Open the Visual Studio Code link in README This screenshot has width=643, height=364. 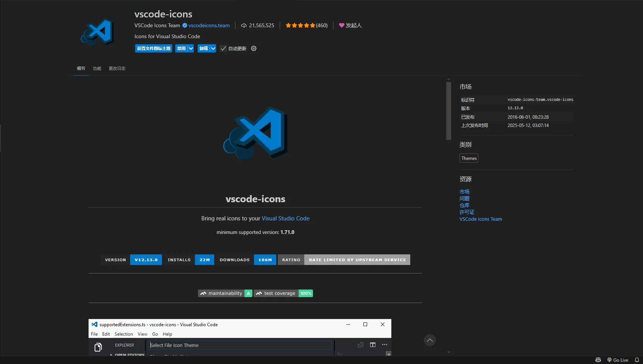coord(286,218)
